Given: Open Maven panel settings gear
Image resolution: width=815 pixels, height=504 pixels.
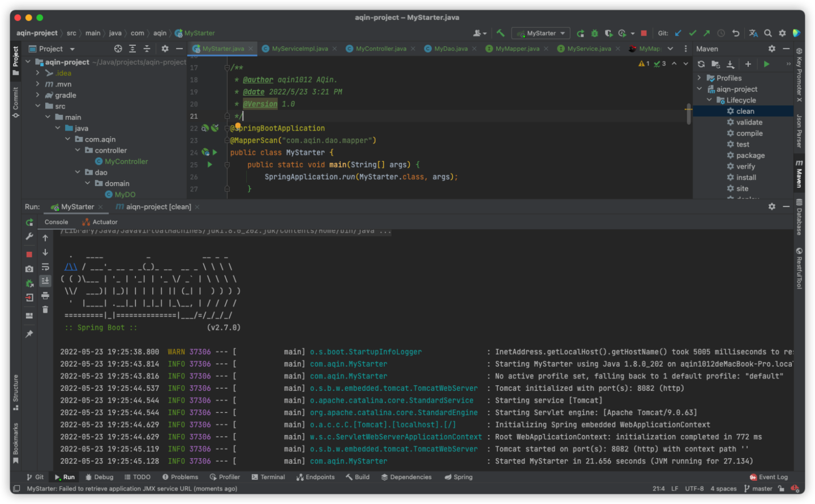Looking at the screenshot, I should coord(771,49).
